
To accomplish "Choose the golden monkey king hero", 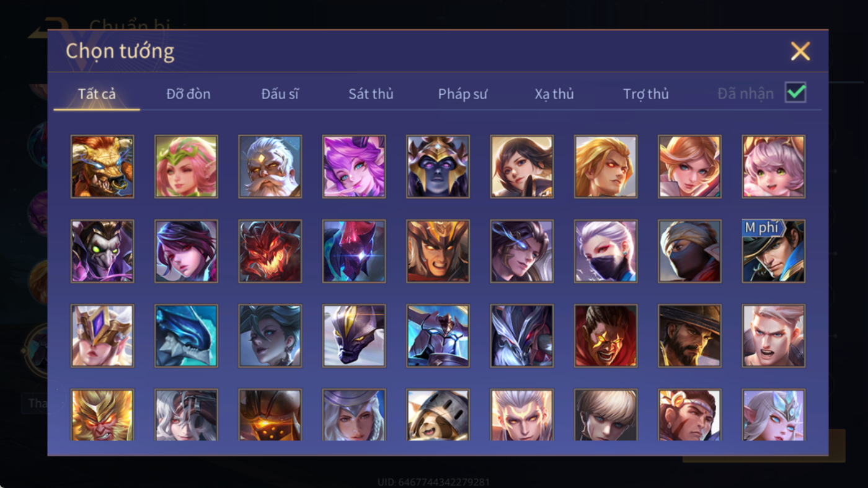I will (x=102, y=415).
